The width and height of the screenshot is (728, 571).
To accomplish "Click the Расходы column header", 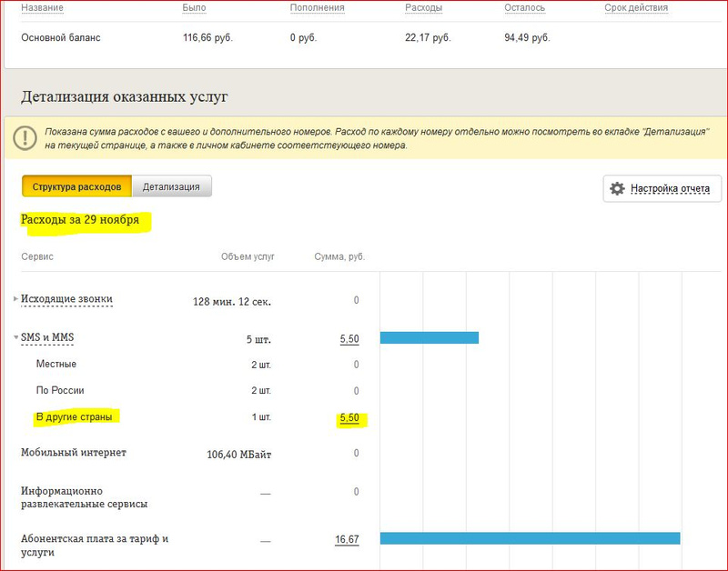I will pyautogui.click(x=424, y=8).
